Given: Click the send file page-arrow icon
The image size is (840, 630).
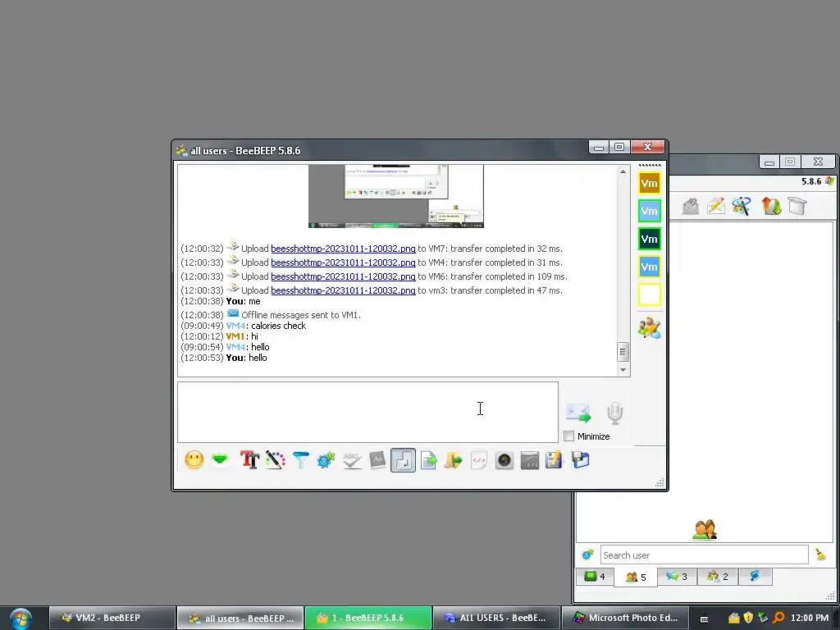Looking at the screenshot, I should tap(428, 460).
